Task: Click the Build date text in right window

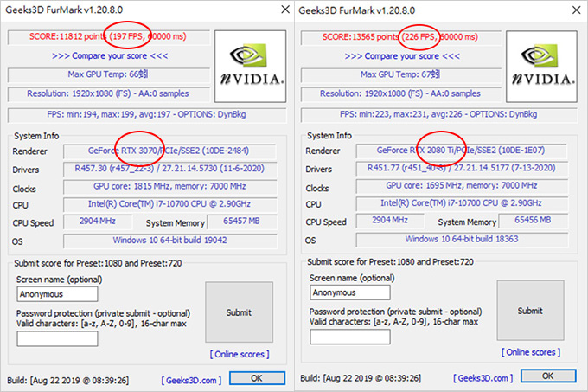Action: [x=361, y=378]
